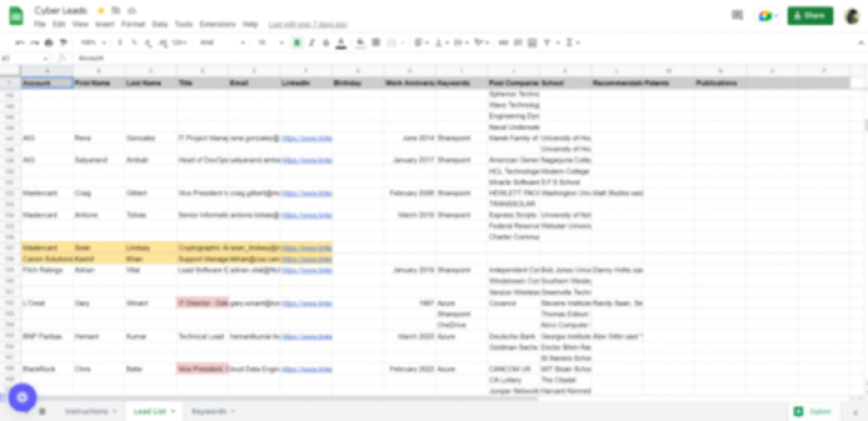Open text wrapping dropdown
The height and width of the screenshot is (421, 868).
tap(461, 43)
